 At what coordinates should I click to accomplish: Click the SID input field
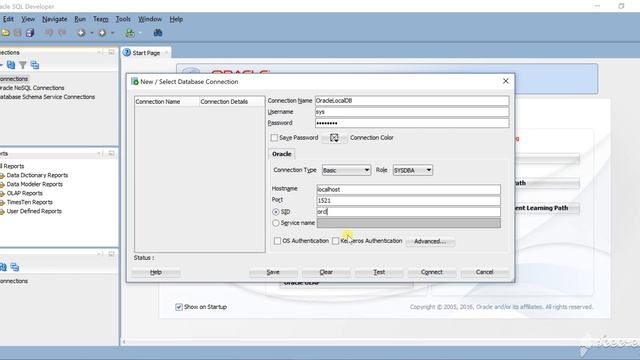click(409, 212)
